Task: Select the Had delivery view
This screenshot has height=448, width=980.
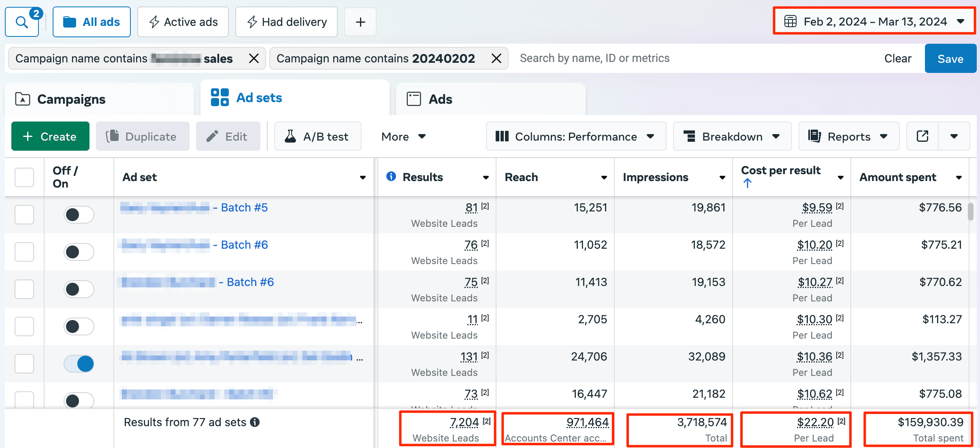Action: (286, 22)
